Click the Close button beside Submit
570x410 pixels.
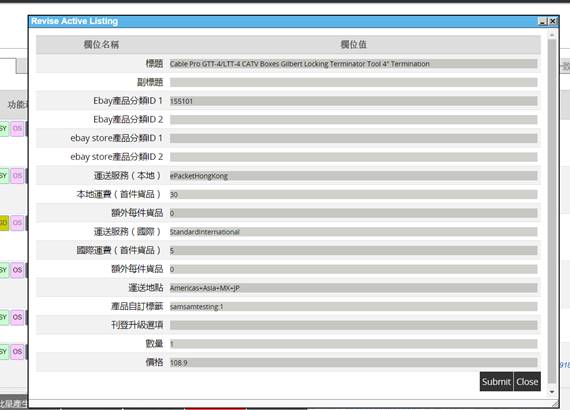pyautogui.click(x=527, y=382)
